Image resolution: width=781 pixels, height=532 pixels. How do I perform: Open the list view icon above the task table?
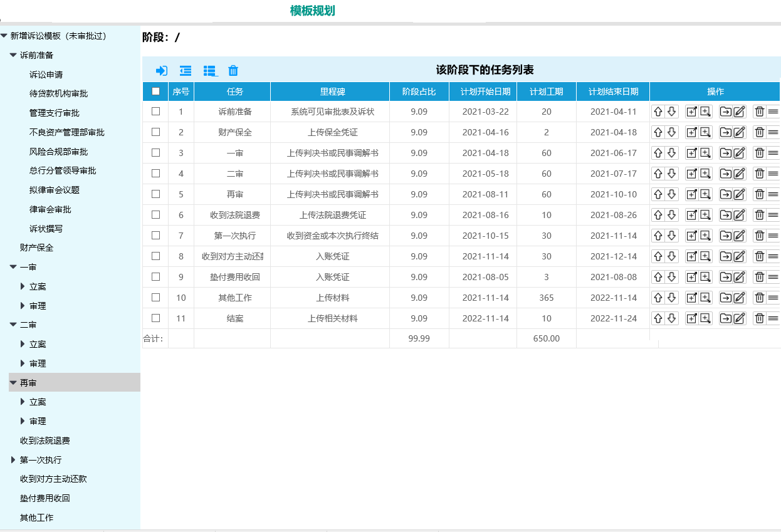(x=210, y=71)
